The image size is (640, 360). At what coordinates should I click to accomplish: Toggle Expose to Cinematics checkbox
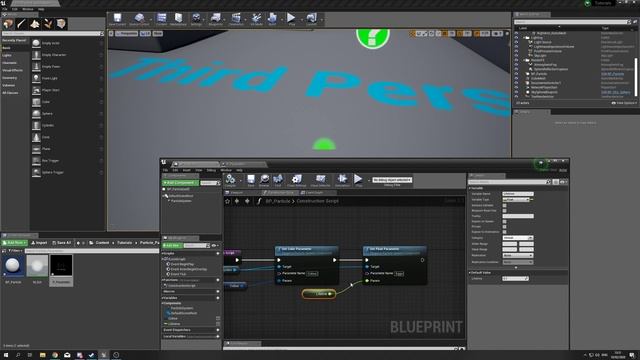click(x=504, y=232)
